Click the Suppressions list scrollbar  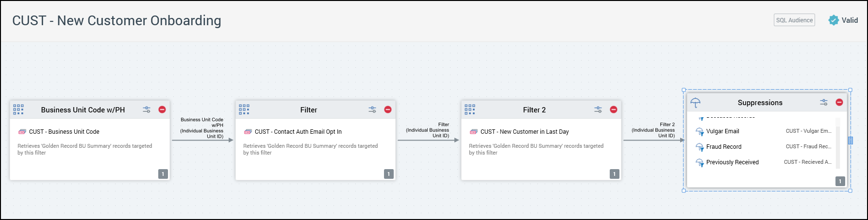838,145
